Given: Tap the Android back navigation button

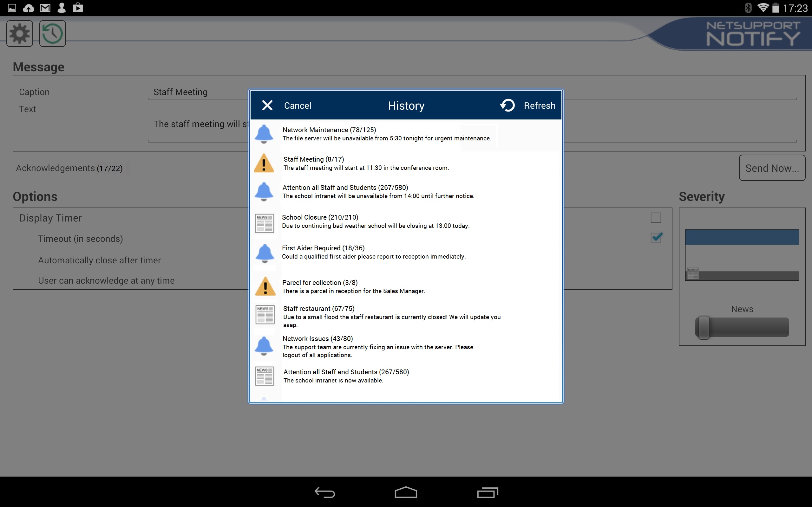Looking at the screenshot, I should 324,492.
